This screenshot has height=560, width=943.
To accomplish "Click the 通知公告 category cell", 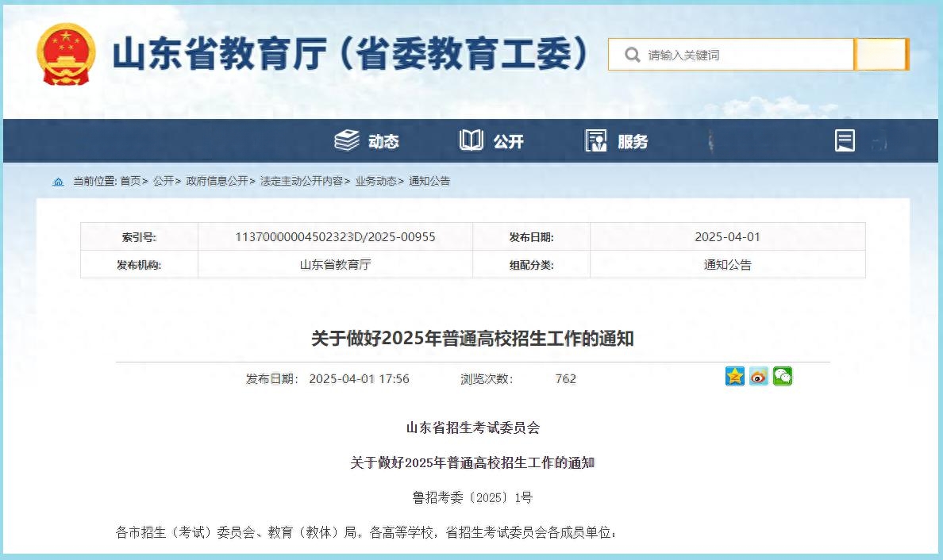I will [x=728, y=264].
